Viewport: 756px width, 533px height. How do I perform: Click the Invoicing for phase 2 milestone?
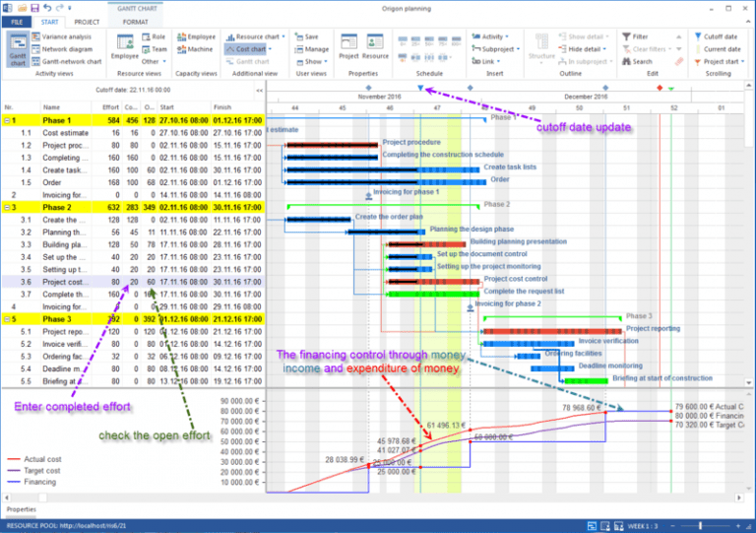pos(471,307)
